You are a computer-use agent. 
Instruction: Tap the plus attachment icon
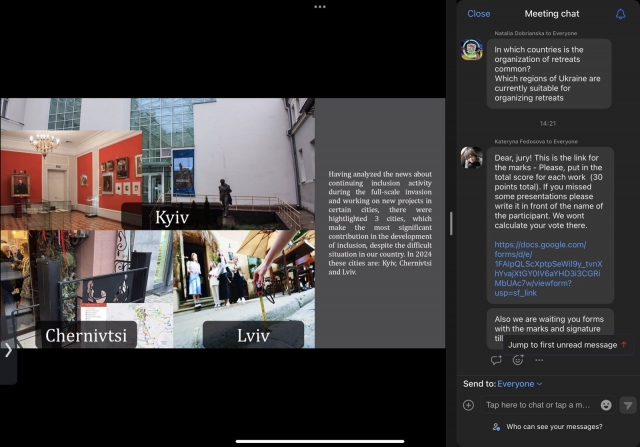468,405
